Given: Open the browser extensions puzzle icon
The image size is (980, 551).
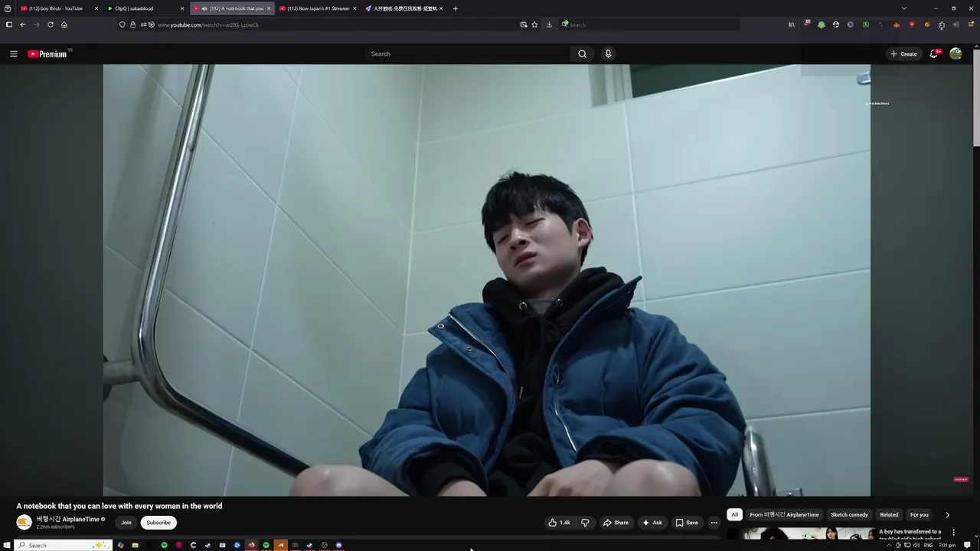Looking at the screenshot, I should click(x=942, y=24).
